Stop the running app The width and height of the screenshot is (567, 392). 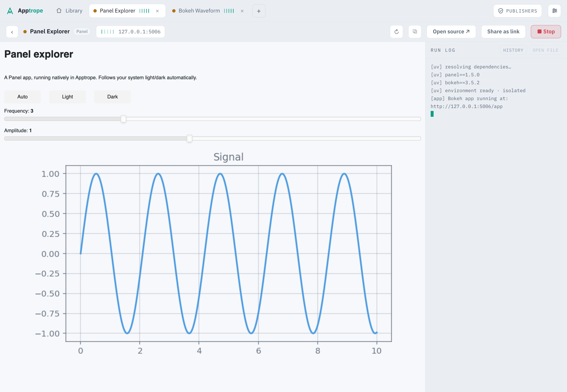coord(546,32)
